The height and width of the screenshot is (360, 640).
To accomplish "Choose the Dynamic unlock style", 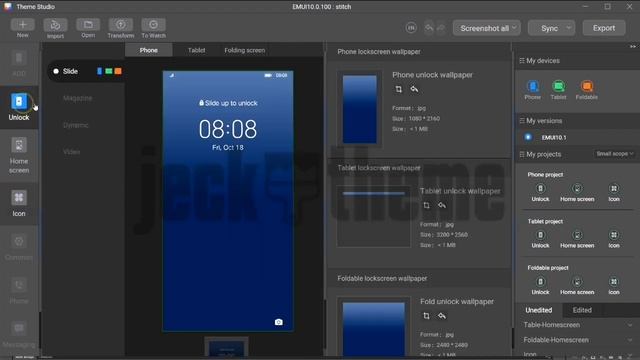I will pos(76,125).
